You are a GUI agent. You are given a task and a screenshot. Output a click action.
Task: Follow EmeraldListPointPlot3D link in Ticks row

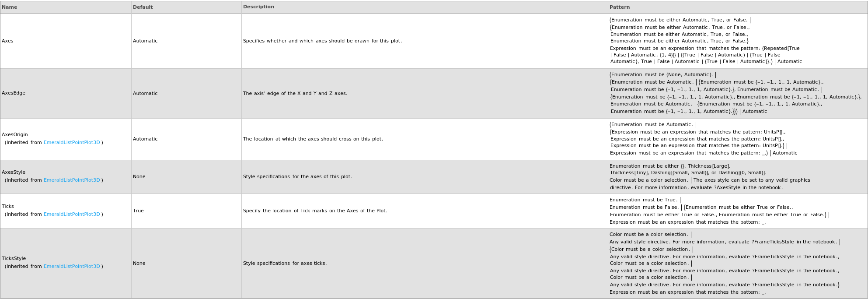[x=72, y=215]
